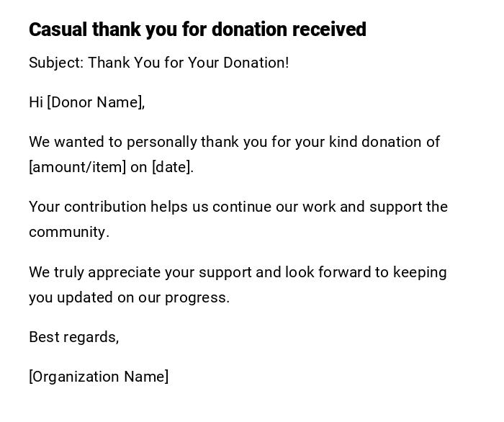The image size is (504, 422).
Task: Click the word 'Casual' in the heading
Action: 58,30
